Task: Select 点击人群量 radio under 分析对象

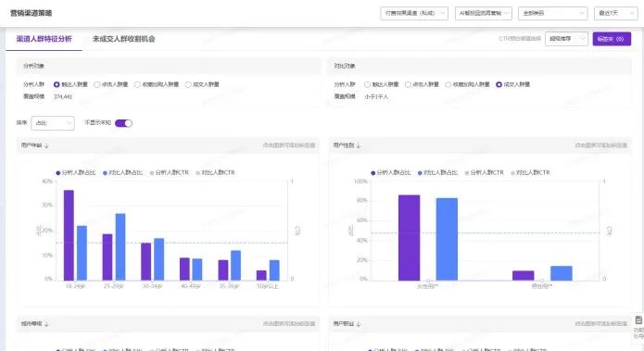Action: coord(97,84)
